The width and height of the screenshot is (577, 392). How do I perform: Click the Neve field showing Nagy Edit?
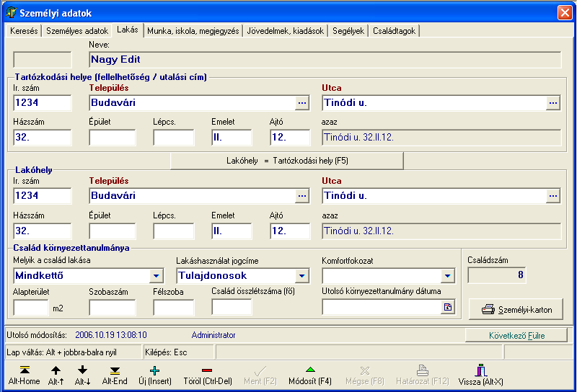point(325,60)
